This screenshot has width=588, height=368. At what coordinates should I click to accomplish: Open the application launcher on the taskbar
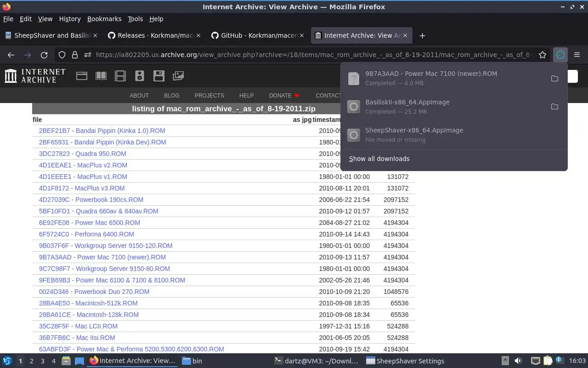point(7,361)
